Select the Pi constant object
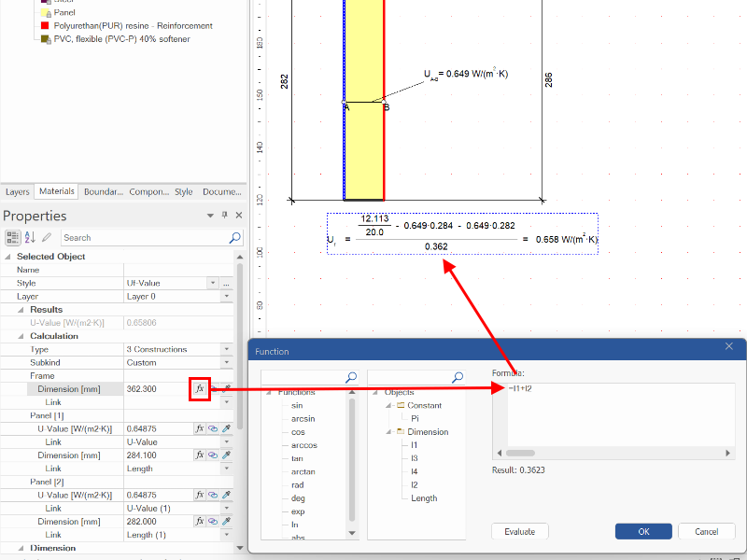The height and width of the screenshot is (560, 747). click(415, 418)
